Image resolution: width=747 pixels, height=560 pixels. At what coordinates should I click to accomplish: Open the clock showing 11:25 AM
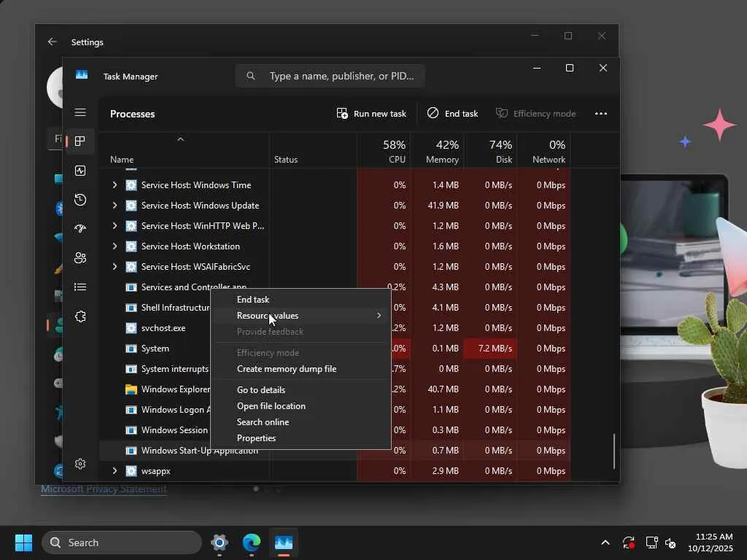point(711,542)
